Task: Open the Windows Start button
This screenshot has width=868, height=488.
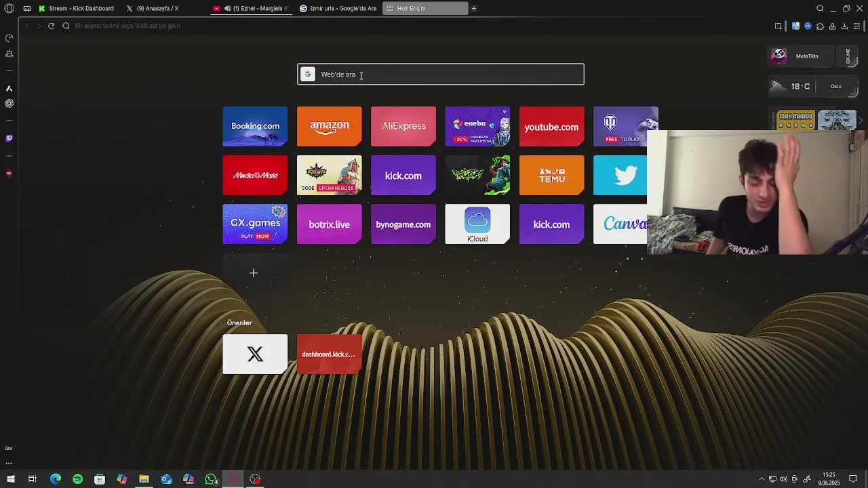Action: [10, 479]
